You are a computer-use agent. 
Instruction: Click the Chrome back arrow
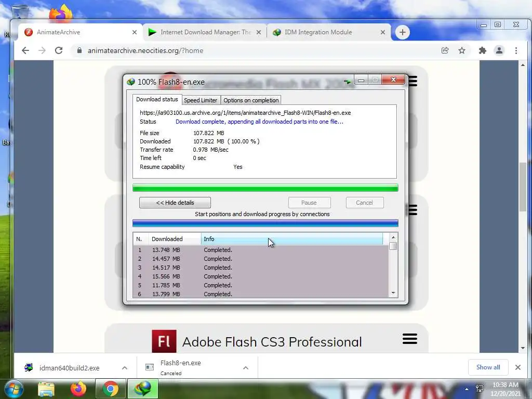[x=25, y=50]
